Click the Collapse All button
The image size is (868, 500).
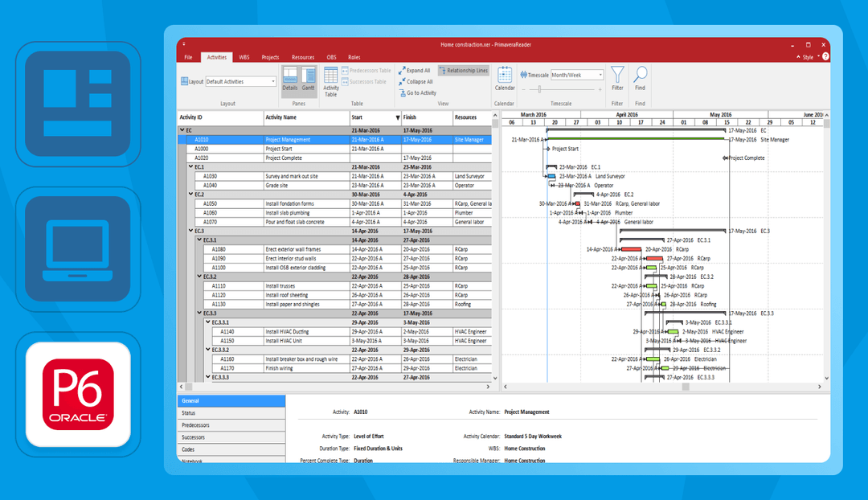(416, 81)
